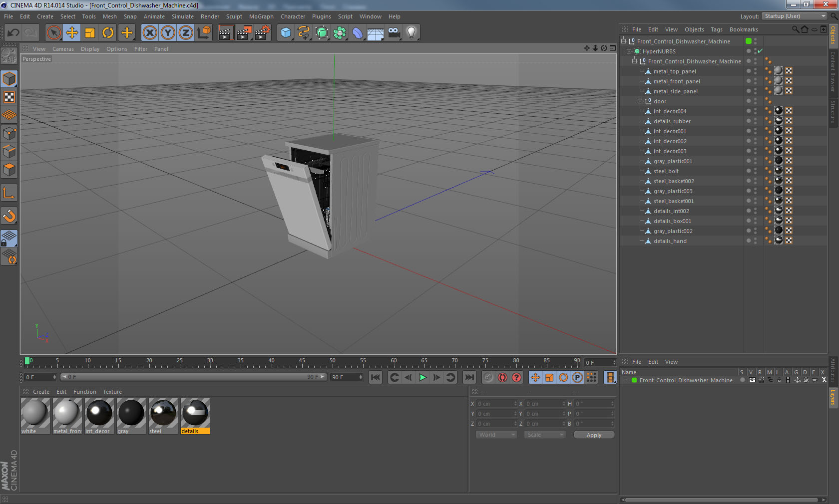The height and width of the screenshot is (504, 839).
Task: Add a floor environment object
Action: tap(376, 33)
